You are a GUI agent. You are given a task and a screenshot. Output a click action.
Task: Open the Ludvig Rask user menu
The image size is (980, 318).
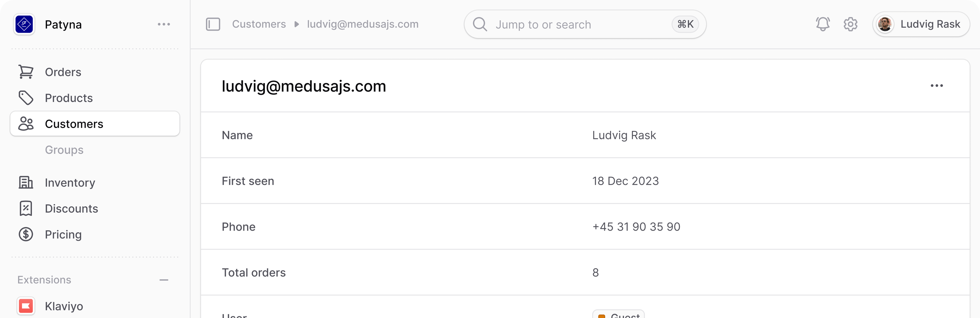coord(921,24)
